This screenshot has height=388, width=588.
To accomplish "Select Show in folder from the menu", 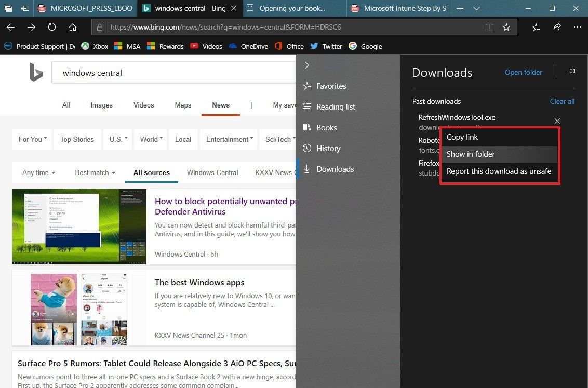I will coord(471,154).
